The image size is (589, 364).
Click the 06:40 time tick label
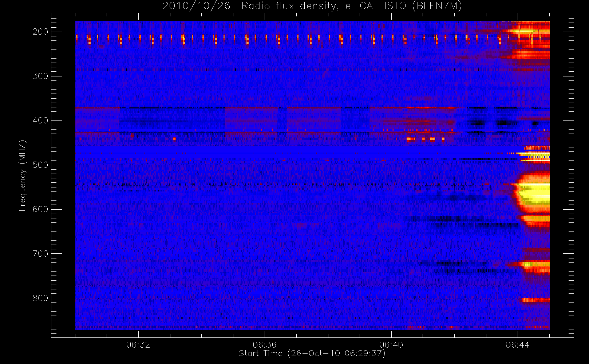pyautogui.click(x=391, y=344)
